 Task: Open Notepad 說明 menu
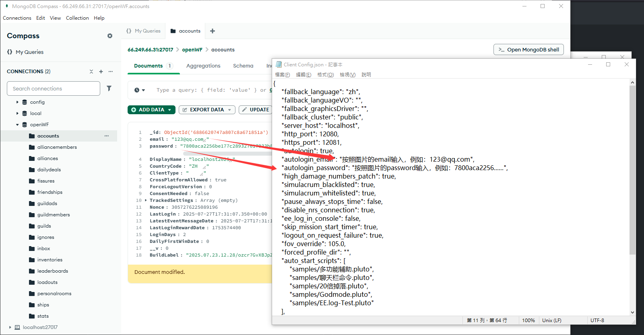(366, 75)
